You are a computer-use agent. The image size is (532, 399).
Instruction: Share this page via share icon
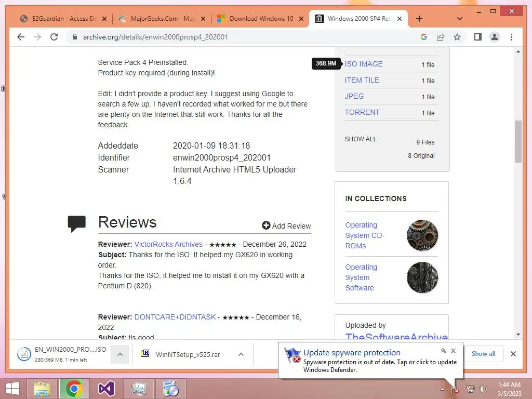tap(441, 37)
